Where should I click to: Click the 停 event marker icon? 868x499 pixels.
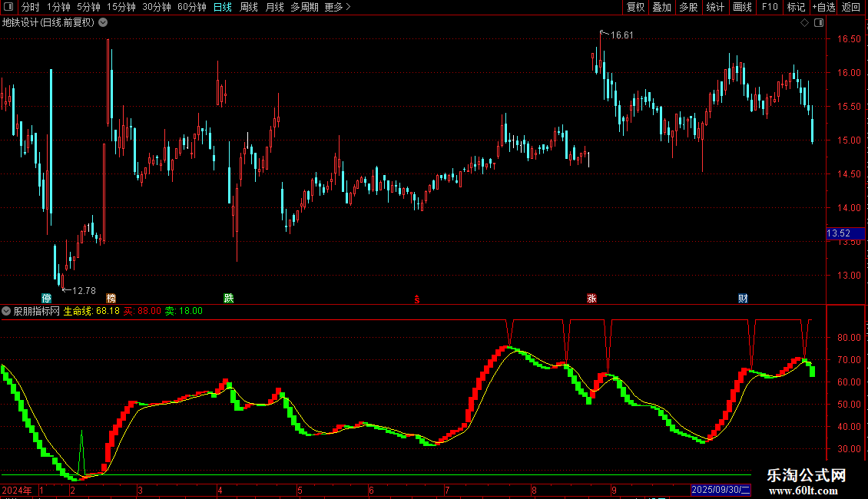pyautogui.click(x=47, y=298)
